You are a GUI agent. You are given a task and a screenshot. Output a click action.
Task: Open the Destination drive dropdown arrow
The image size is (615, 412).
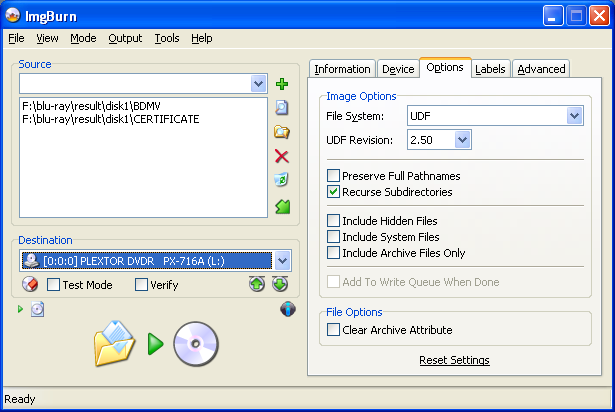282,261
